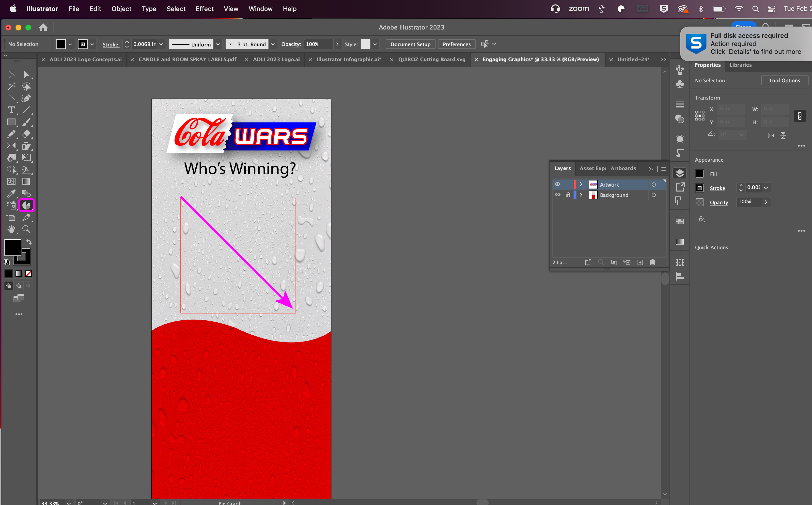Hide the Background layer

click(x=557, y=195)
